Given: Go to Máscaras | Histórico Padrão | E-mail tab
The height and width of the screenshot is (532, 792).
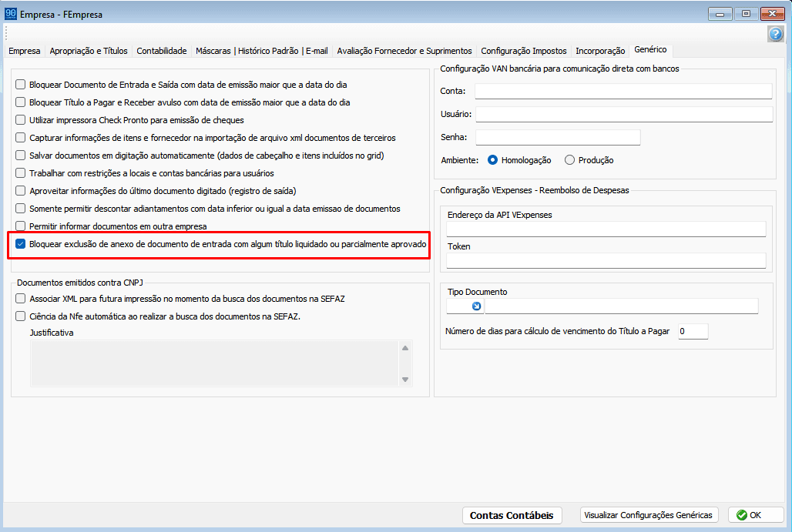Looking at the screenshot, I should click(x=262, y=51).
